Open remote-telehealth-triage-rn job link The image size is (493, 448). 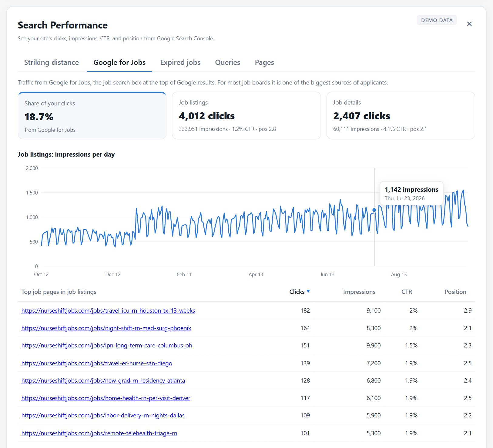(99, 433)
